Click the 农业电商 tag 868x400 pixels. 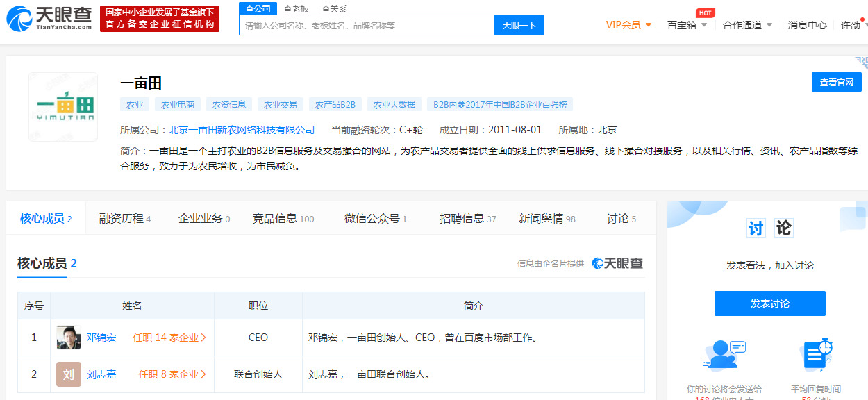[178, 105]
